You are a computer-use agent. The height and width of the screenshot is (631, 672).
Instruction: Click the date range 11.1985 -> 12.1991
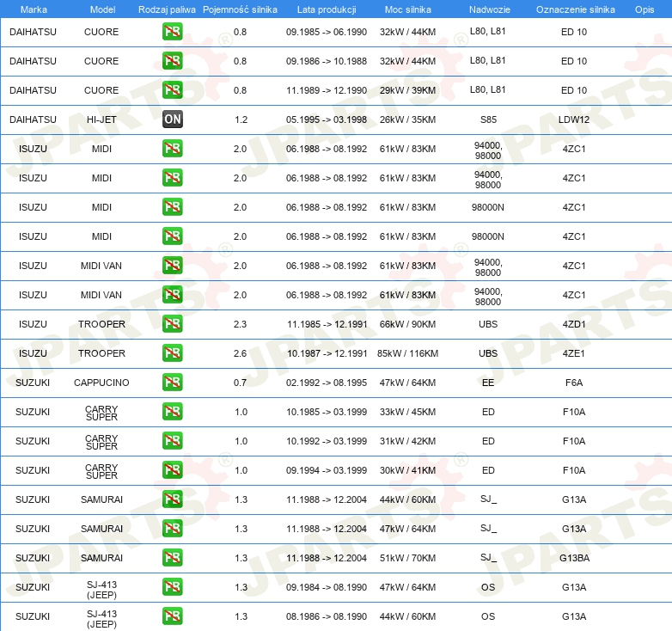click(327, 324)
